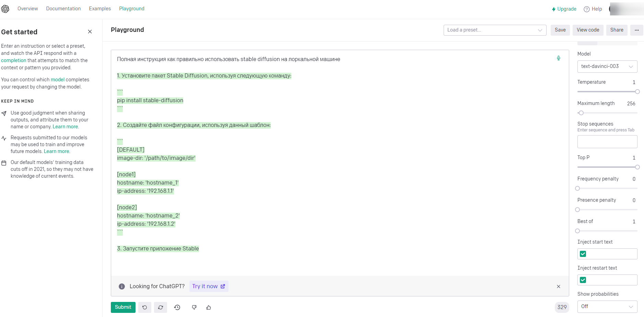Click the info icon beside Looking for ChatGPT

pyautogui.click(x=122, y=286)
